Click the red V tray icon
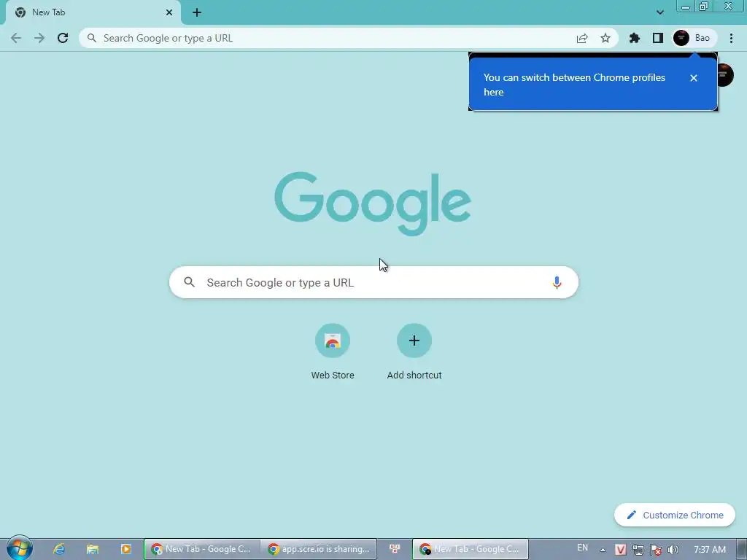The width and height of the screenshot is (747, 560). [620, 550]
